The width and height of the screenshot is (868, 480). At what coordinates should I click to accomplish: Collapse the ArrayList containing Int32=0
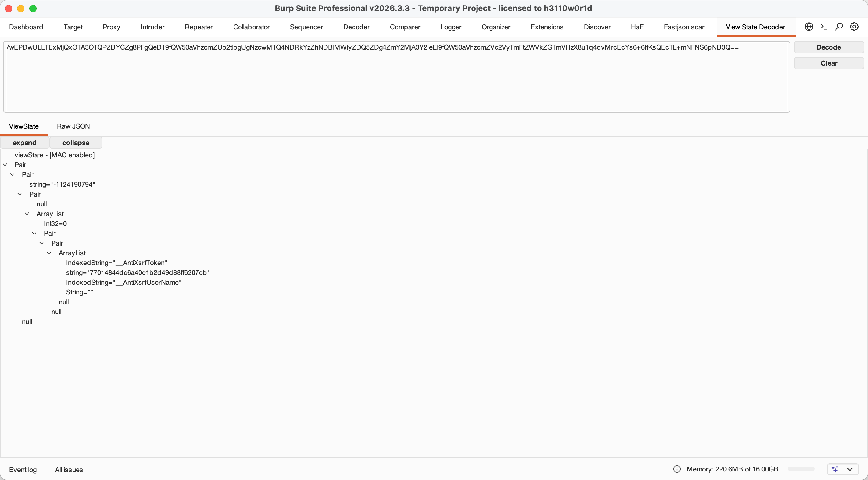point(27,214)
